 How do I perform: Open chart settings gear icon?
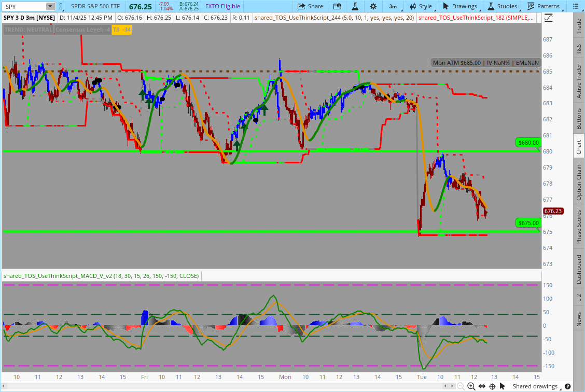[x=373, y=6]
